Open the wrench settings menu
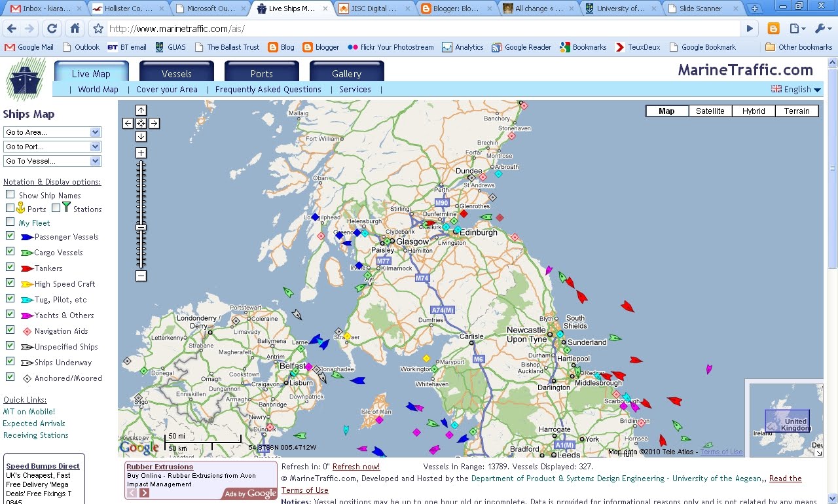This screenshot has width=838, height=504. 822,29
